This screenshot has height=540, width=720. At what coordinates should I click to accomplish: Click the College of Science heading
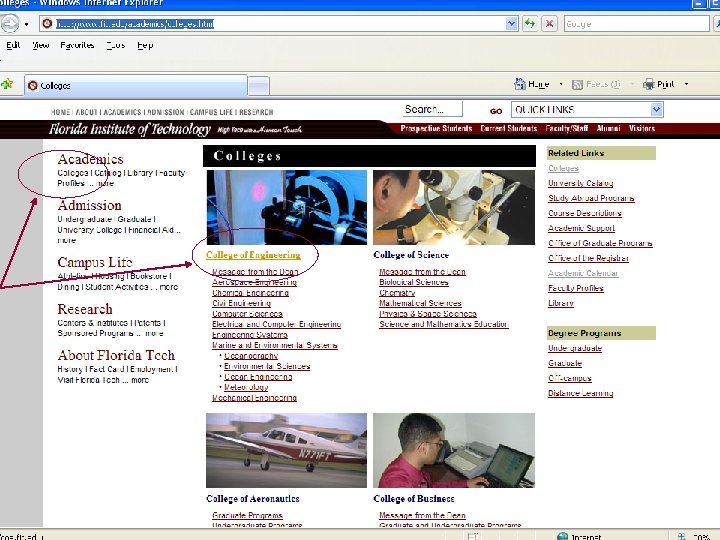pos(411,255)
